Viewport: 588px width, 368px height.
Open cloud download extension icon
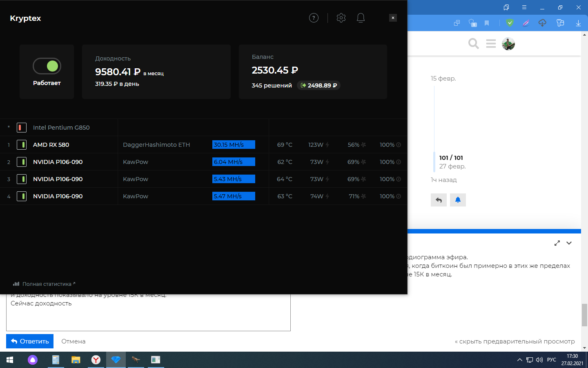point(542,23)
